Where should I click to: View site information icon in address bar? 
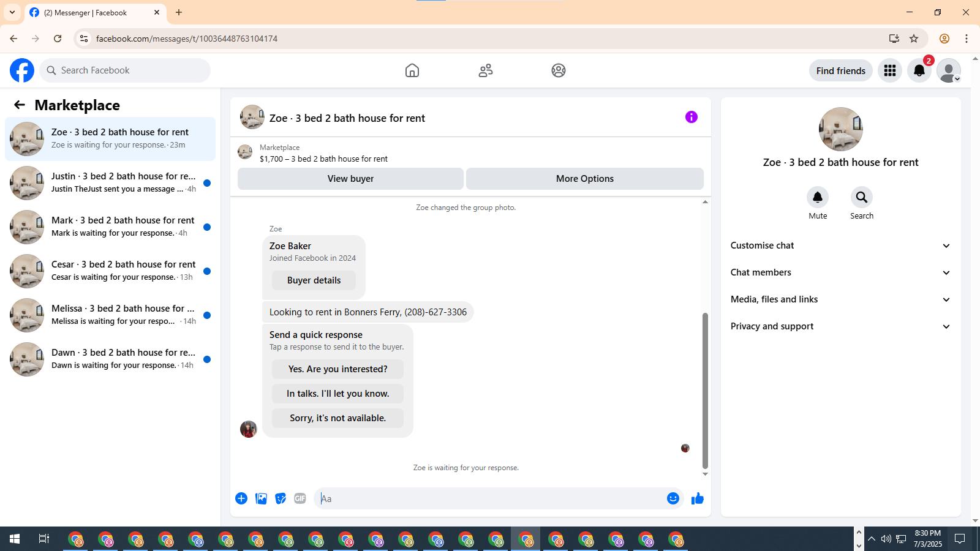tap(85, 39)
